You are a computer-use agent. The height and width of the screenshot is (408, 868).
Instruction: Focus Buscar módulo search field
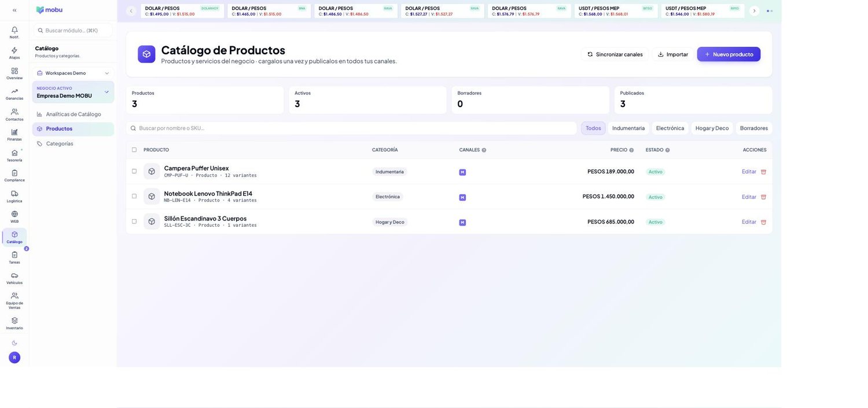[x=73, y=30]
